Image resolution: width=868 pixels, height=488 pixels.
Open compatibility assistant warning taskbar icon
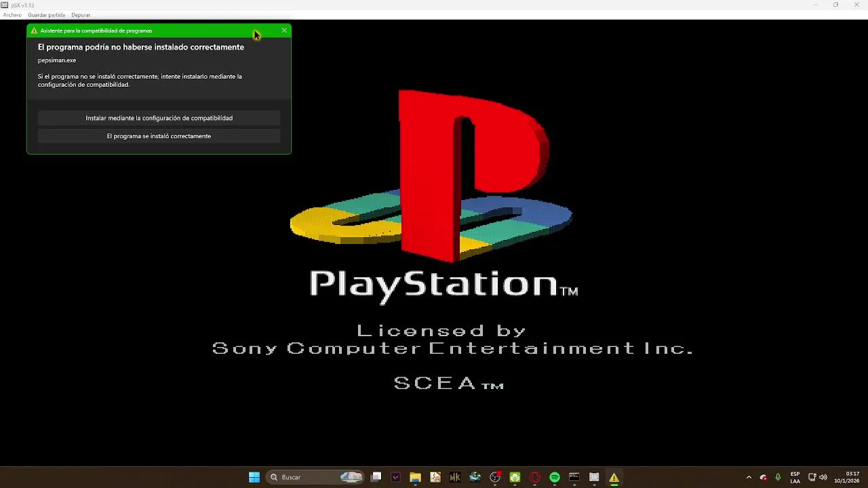tap(614, 477)
